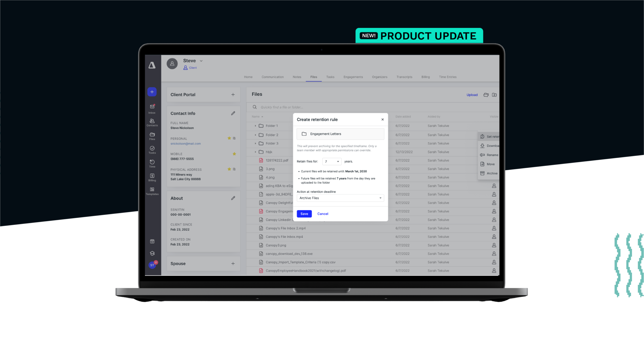Open Billing in the sidebar

pos(152,177)
